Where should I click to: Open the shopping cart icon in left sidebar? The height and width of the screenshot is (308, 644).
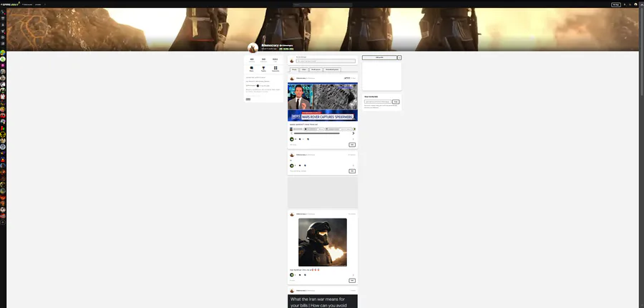3,31
